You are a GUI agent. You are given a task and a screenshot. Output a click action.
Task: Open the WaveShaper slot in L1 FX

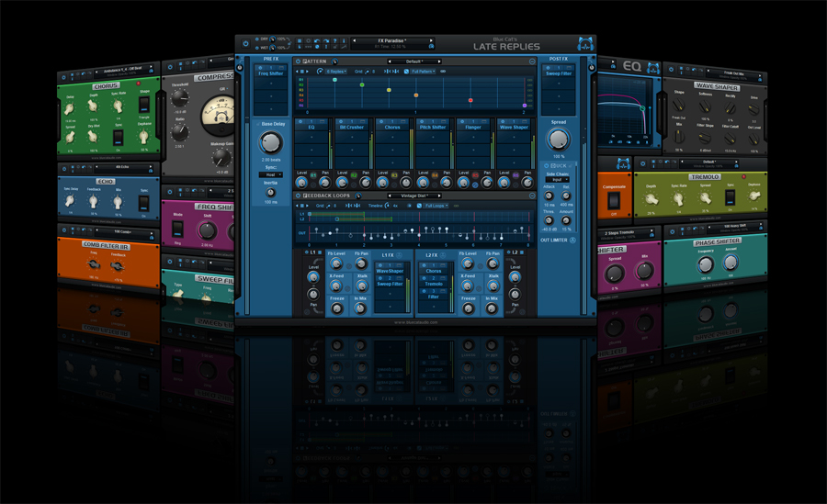tap(390, 271)
